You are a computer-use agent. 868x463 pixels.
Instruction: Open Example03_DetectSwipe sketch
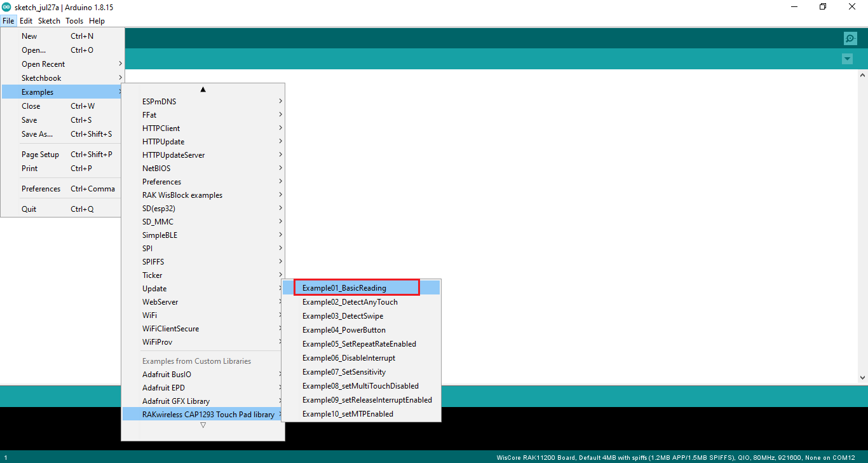coord(361,316)
